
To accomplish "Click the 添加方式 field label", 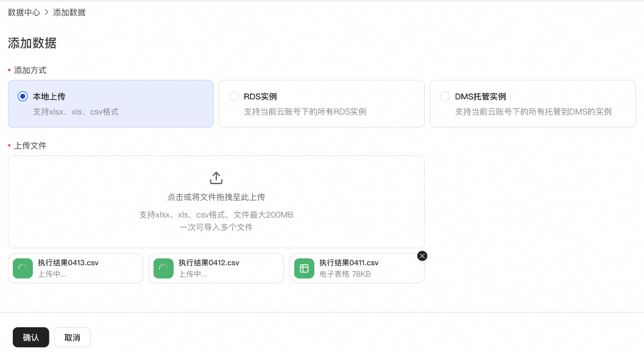I will [x=30, y=70].
